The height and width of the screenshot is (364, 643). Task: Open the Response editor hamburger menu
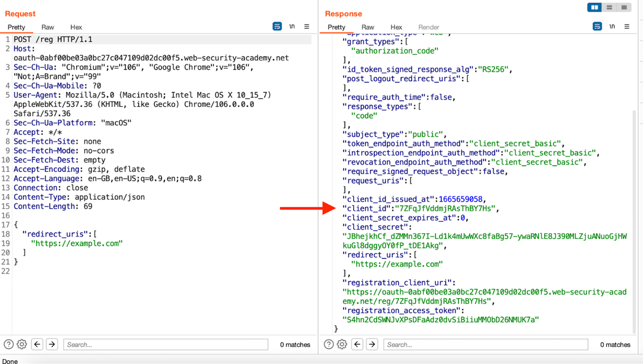(626, 26)
